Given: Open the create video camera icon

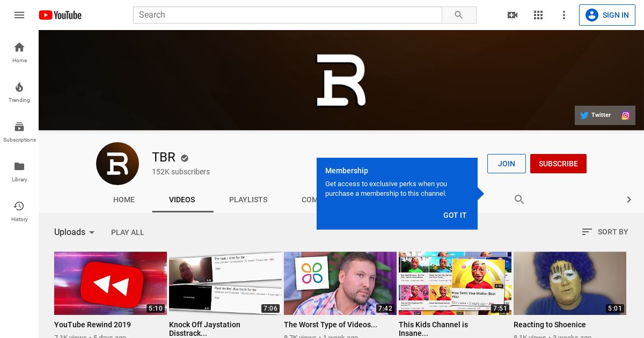Looking at the screenshot, I should (513, 15).
